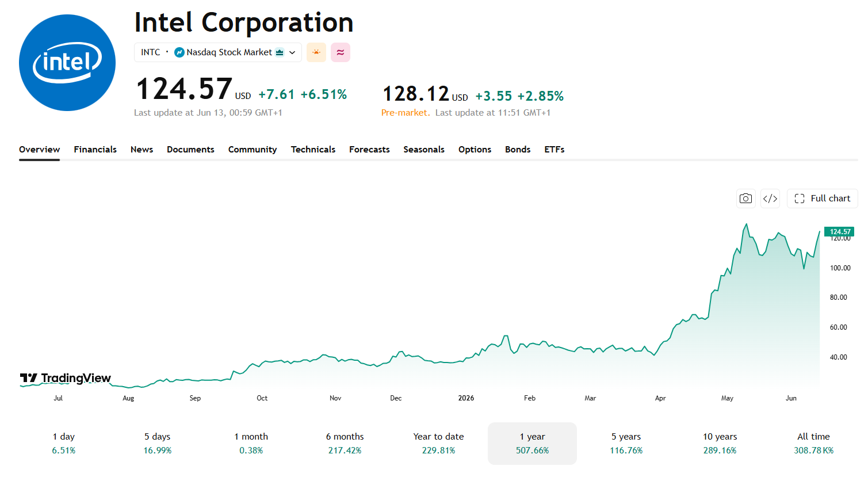This screenshot has height=477, width=868.
Task: Click the TradingView logo on chart
Action: point(66,378)
